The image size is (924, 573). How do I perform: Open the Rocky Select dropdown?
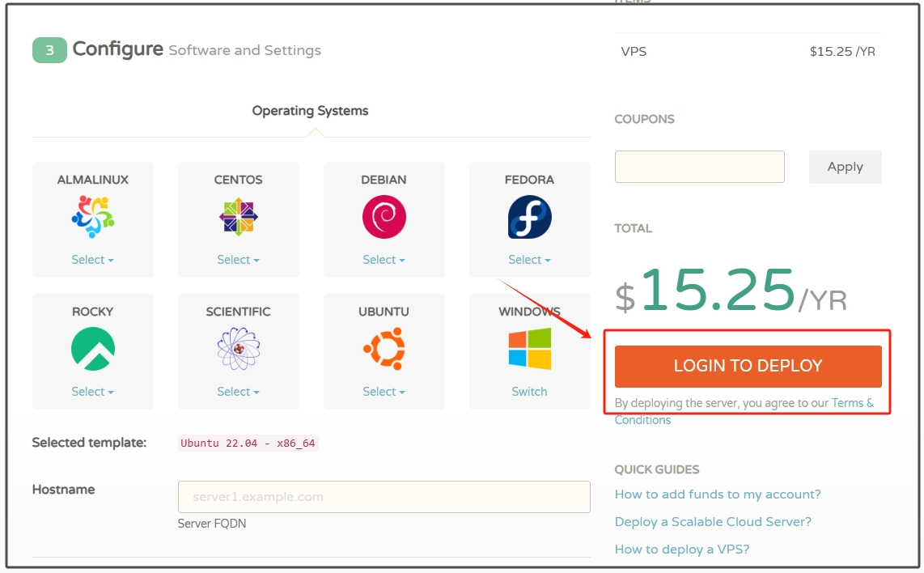pos(92,392)
